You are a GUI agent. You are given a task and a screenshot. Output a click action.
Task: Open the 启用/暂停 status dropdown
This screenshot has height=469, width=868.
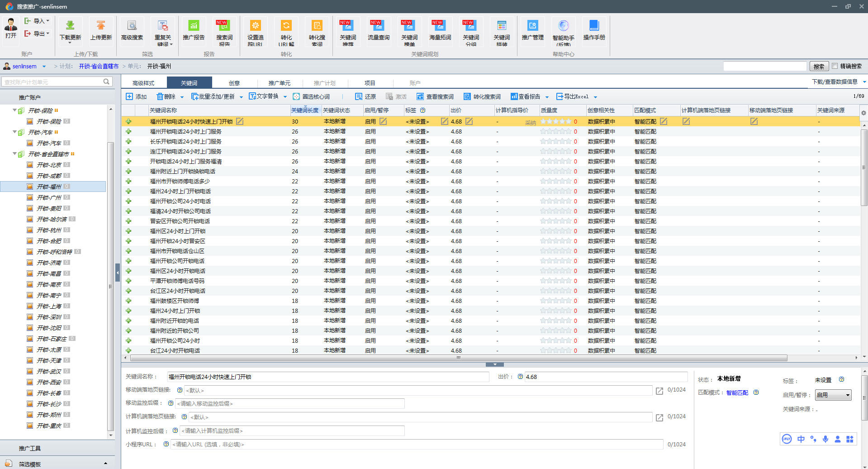[x=833, y=395]
